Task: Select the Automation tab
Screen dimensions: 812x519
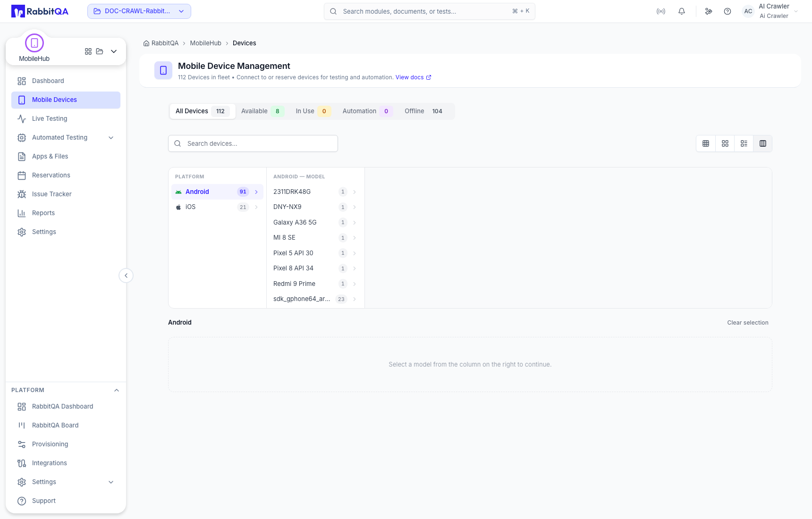Action: (x=368, y=111)
